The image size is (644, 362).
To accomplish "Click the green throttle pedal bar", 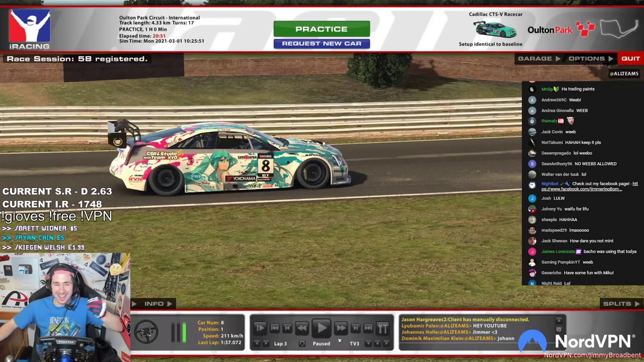I will tap(184, 332).
